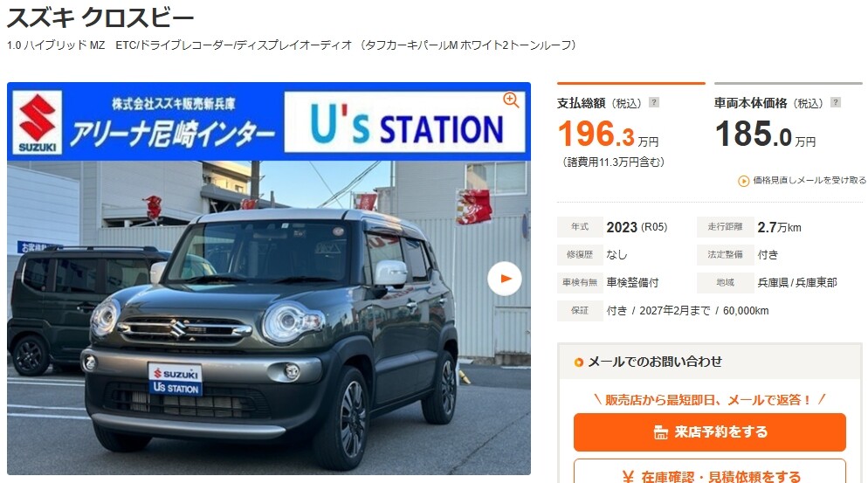Click the 196.3万円 total price figure
868x483 pixels.
click(608, 134)
